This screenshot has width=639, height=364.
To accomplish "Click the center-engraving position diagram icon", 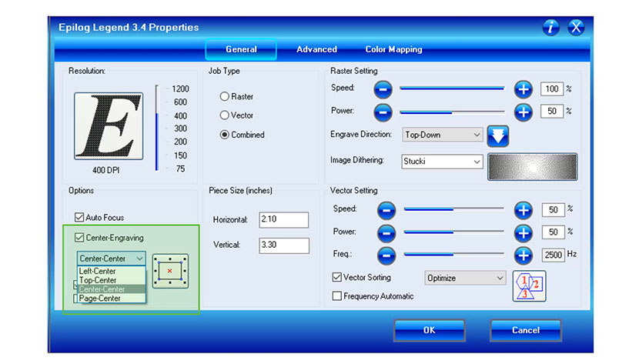I will point(170,271).
